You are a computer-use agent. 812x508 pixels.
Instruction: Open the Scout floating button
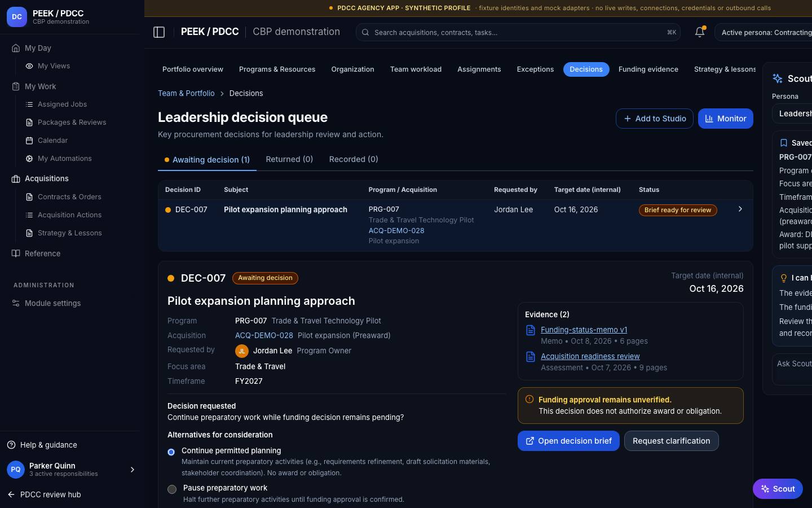pyautogui.click(x=778, y=489)
